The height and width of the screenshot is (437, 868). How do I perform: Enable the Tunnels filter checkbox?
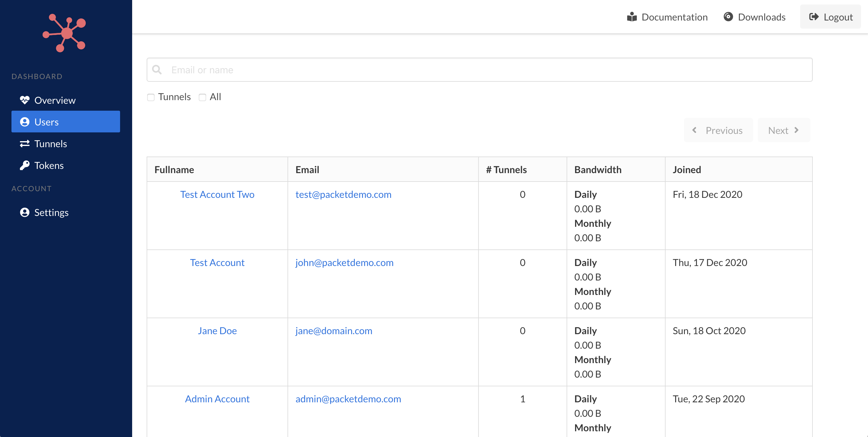coord(151,97)
